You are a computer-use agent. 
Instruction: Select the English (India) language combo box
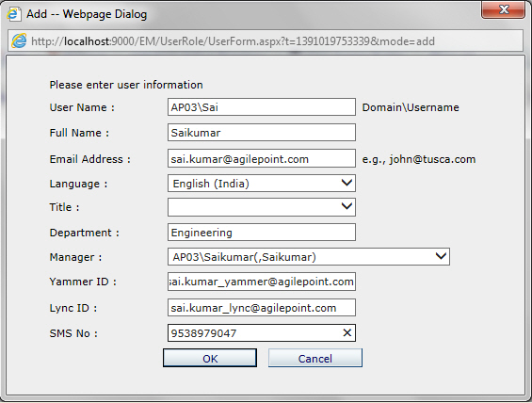pyautogui.click(x=262, y=184)
